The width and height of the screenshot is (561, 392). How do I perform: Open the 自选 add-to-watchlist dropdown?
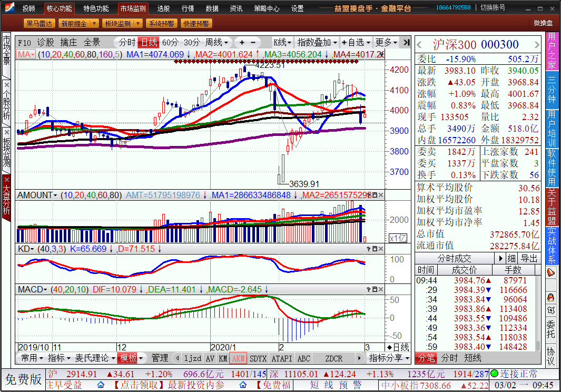pyautogui.click(x=356, y=43)
